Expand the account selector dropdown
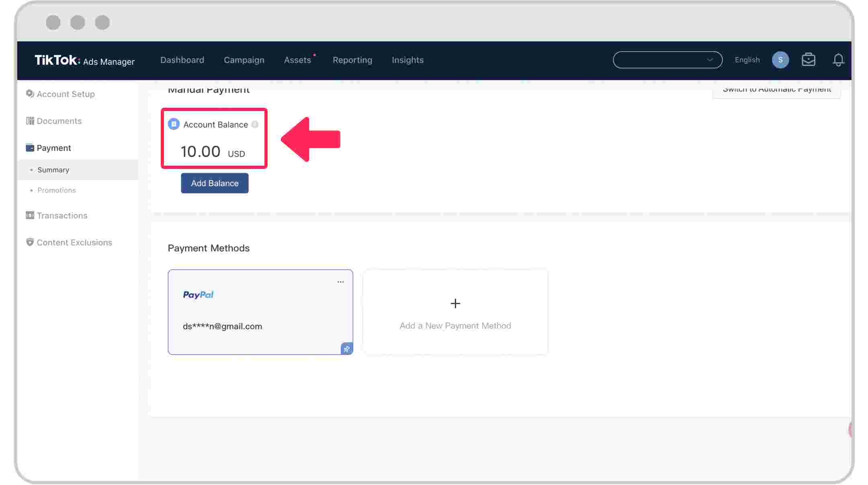Viewport: 868px width, 485px height. [667, 60]
